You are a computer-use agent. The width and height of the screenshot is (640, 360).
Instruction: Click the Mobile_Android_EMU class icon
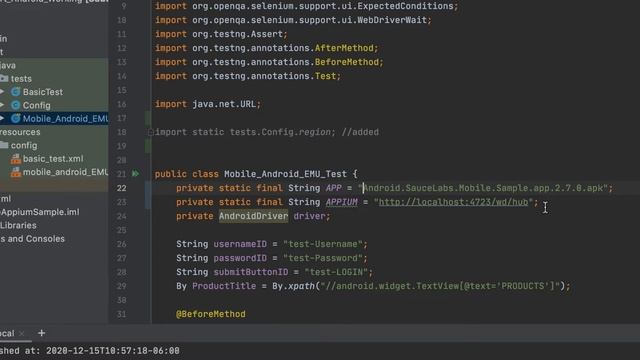point(16,119)
